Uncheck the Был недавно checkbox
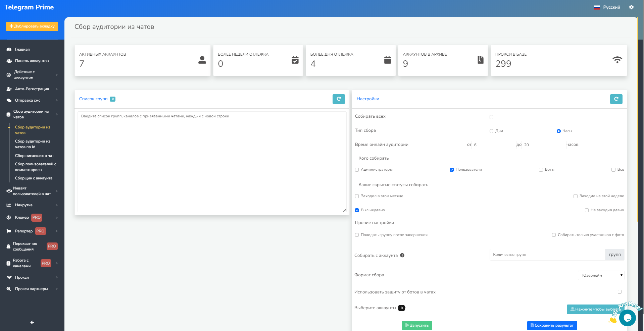The height and width of the screenshot is (331, 644). (357, 210)
